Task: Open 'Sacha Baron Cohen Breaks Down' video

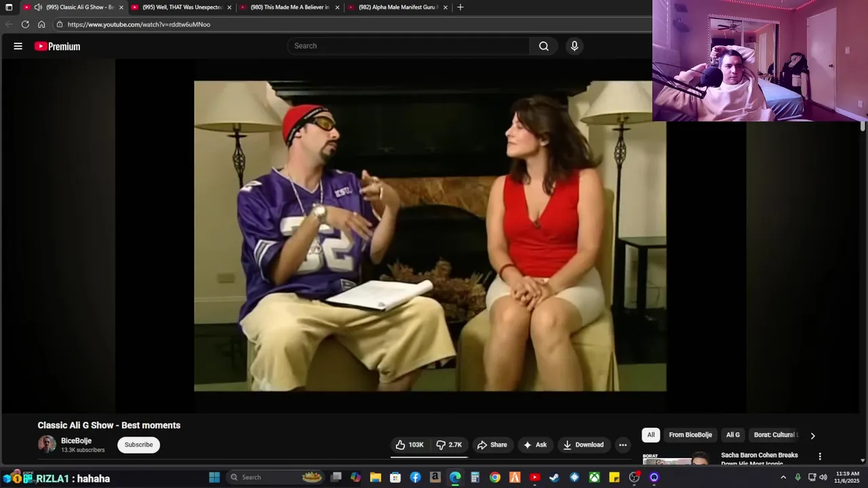Action: 759,459
